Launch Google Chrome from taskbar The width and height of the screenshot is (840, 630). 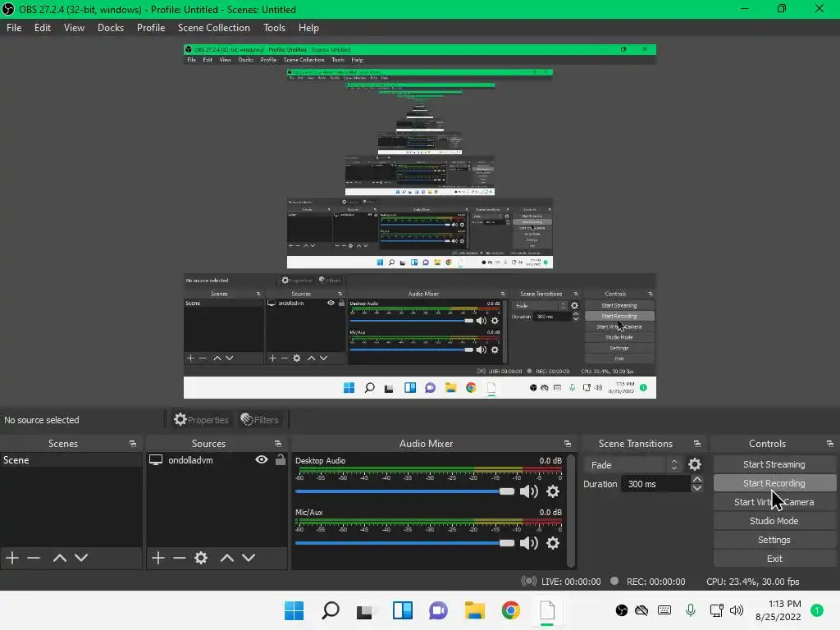[x=511, y=610]
